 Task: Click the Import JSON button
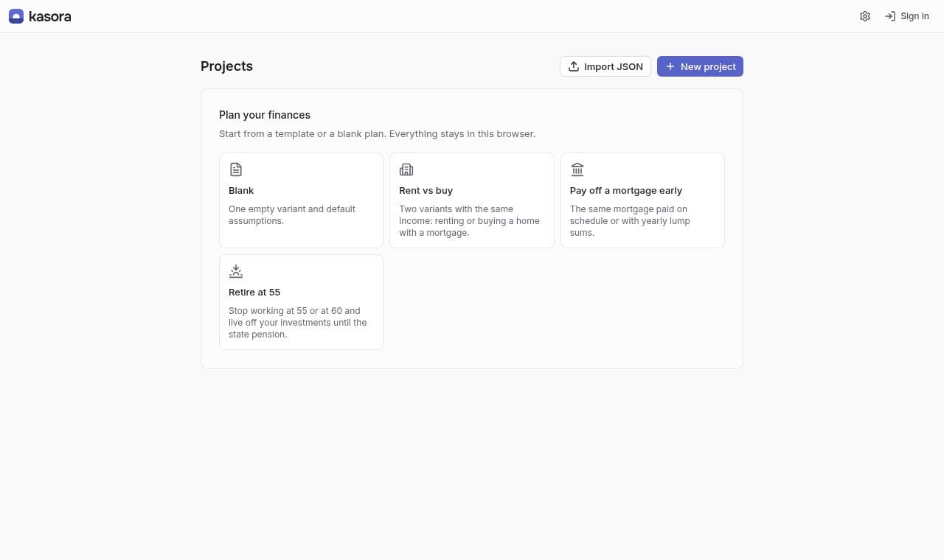(605, 66)
